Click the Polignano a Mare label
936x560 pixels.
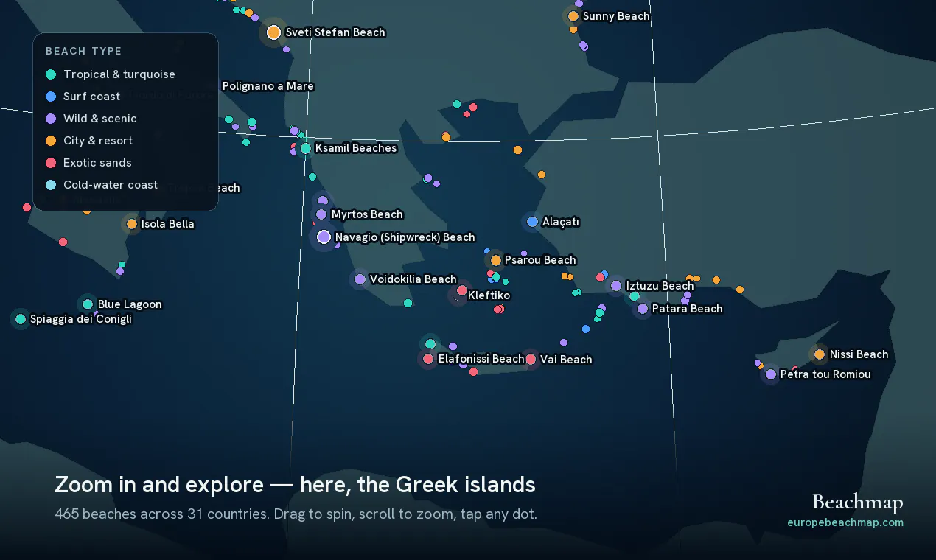268,86
